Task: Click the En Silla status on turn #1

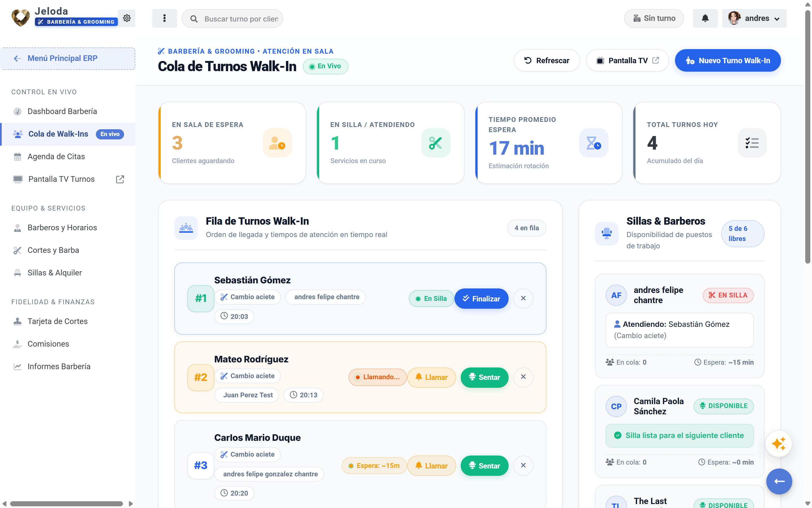Action: point(431,298)
